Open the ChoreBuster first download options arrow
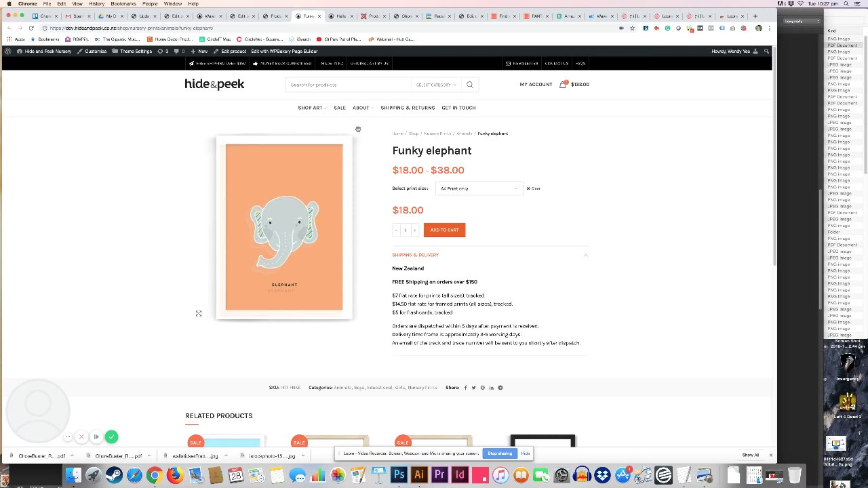 pyautogui.click(x=72, y=456)
